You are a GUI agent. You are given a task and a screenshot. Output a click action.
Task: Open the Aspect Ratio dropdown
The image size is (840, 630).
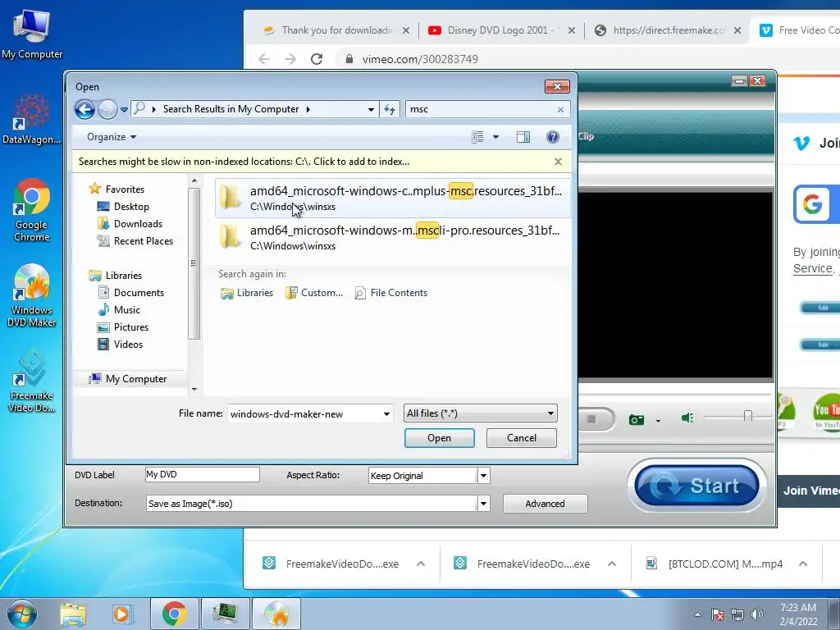tap(483, 476)
